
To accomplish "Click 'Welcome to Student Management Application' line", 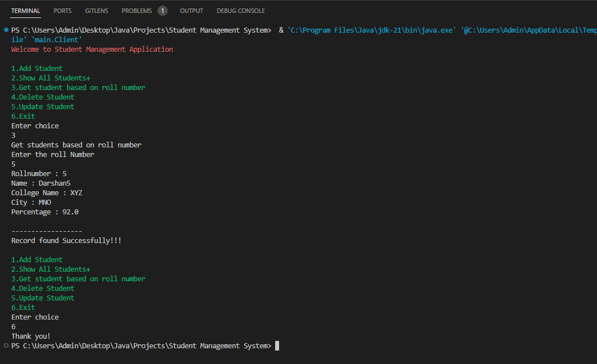I will [x=92, y=49].
